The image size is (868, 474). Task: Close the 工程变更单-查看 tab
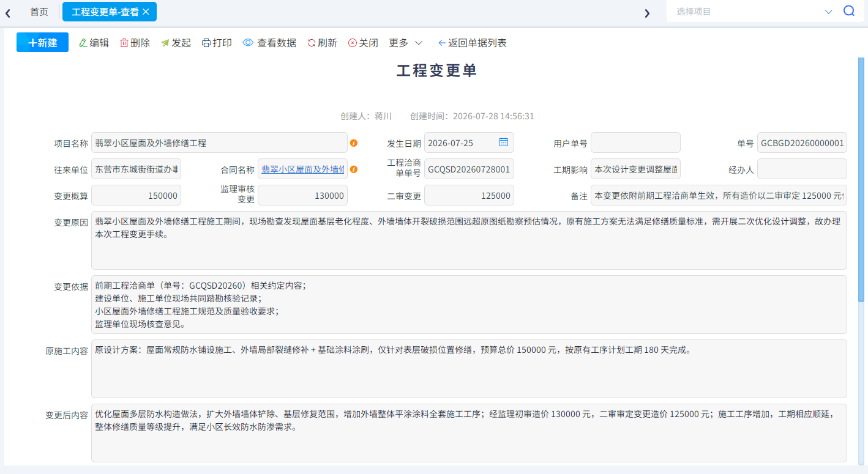click(146, 12)
